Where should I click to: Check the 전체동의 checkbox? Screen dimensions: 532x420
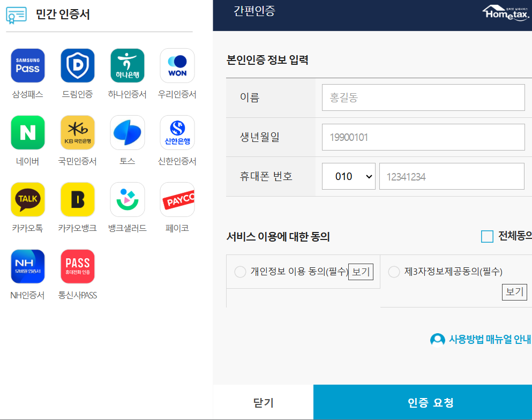click(487, 236)
